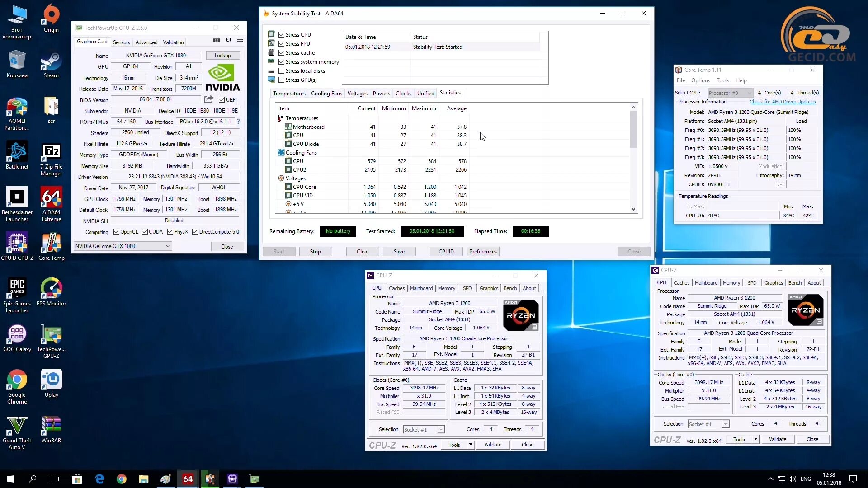Click the NVIDIA GeForce GTX 1080 Lookup button

(x=222, y=55)
